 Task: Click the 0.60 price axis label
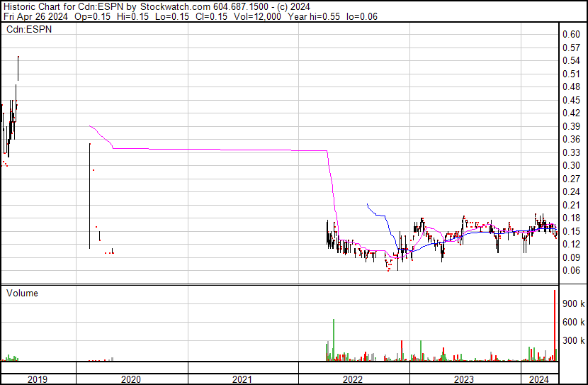[x=571, y=35]
